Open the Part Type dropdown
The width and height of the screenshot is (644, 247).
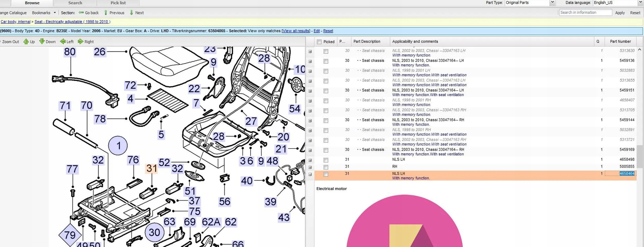pos(552,3)
